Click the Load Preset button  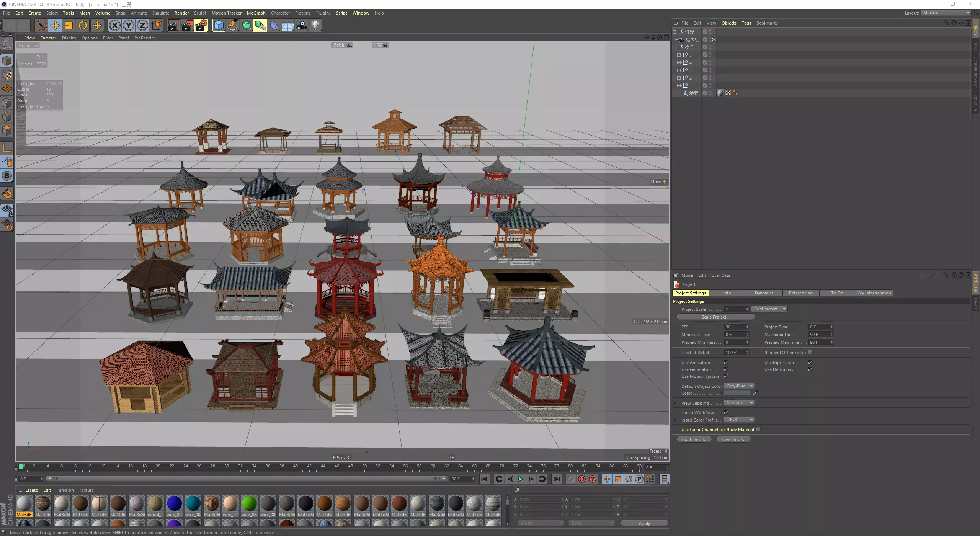(694, 440)
